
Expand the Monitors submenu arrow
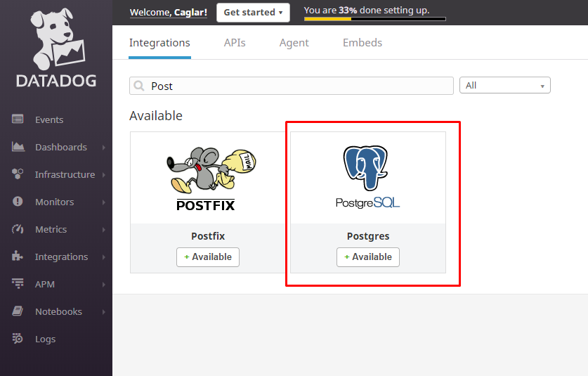(104, 202)
